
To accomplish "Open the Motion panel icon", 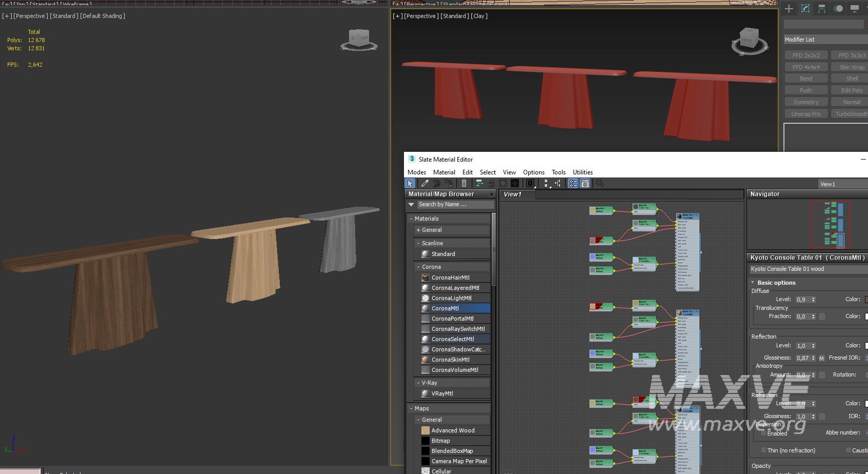I will (838, 9).
